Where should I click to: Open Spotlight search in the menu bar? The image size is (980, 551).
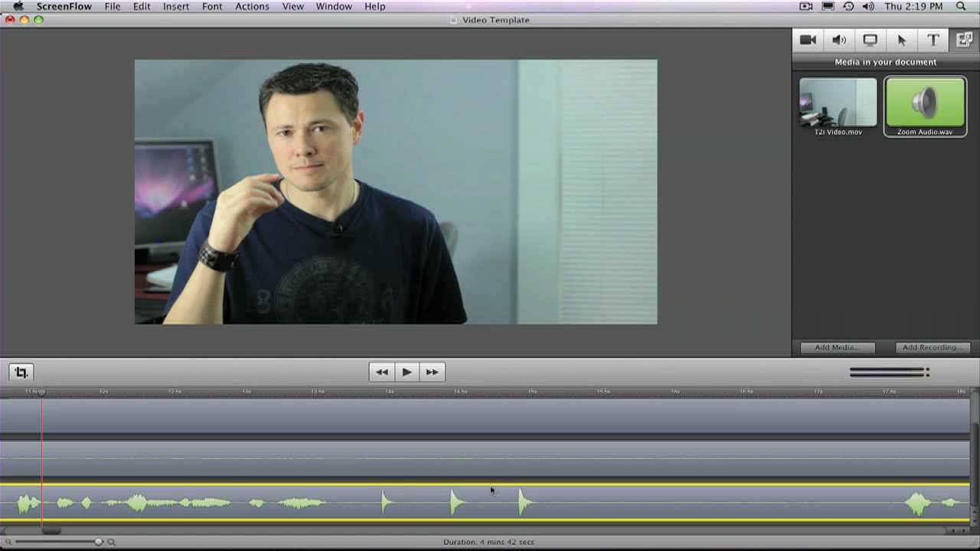click(x=961, y=6)
